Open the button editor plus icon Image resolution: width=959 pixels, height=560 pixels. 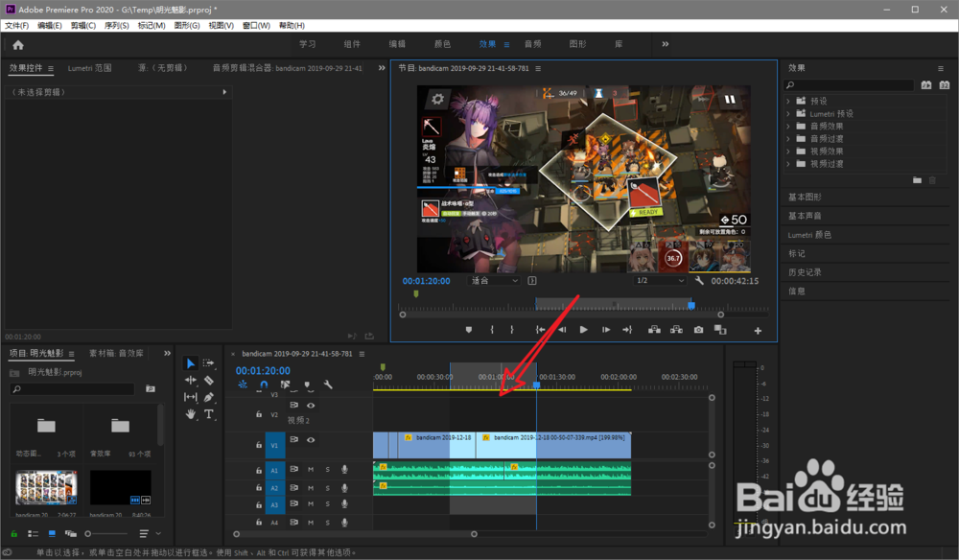[x=758, y=331]
